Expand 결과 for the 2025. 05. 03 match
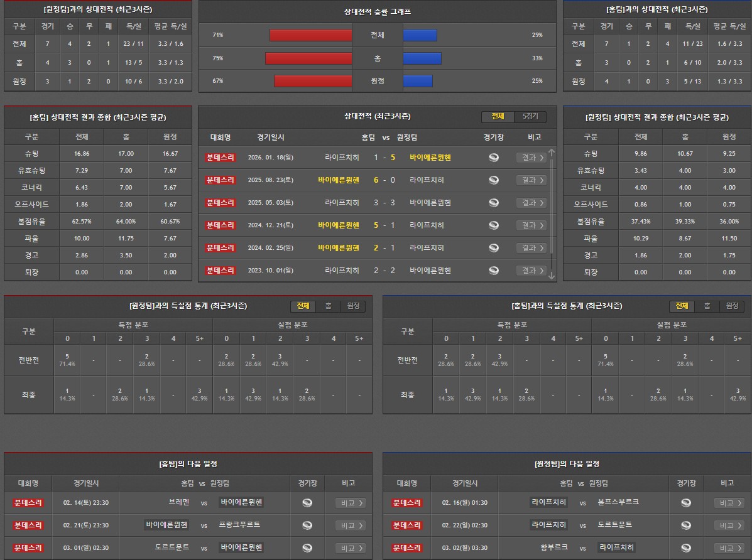The image size is (752, 560). (531, 203)
